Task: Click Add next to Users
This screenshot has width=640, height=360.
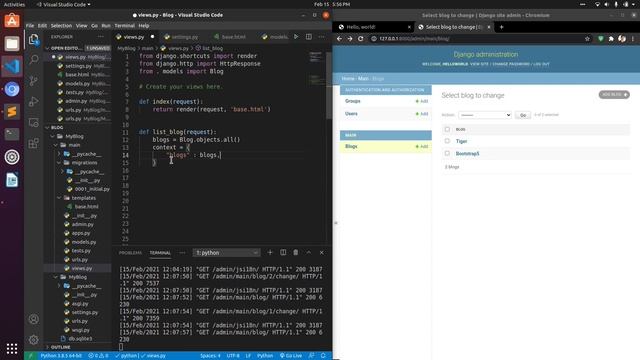Action: 422,113
